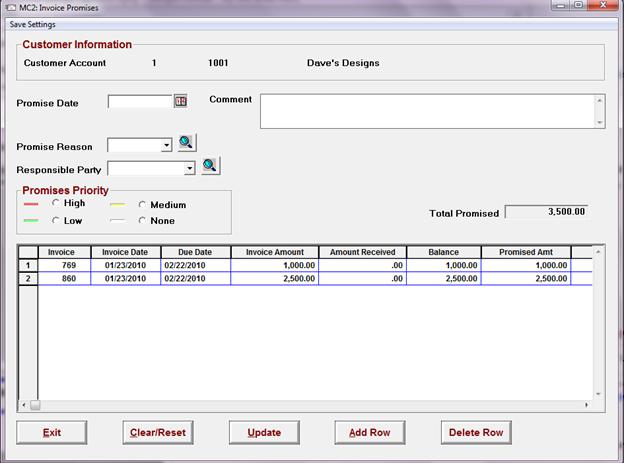Select row header 2 in the grid
The image size is (624, 463).
click(28, 278)
